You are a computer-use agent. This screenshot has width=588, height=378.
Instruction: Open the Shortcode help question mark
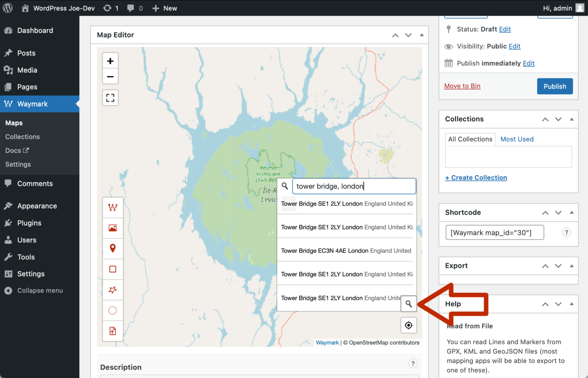point(566,232)
